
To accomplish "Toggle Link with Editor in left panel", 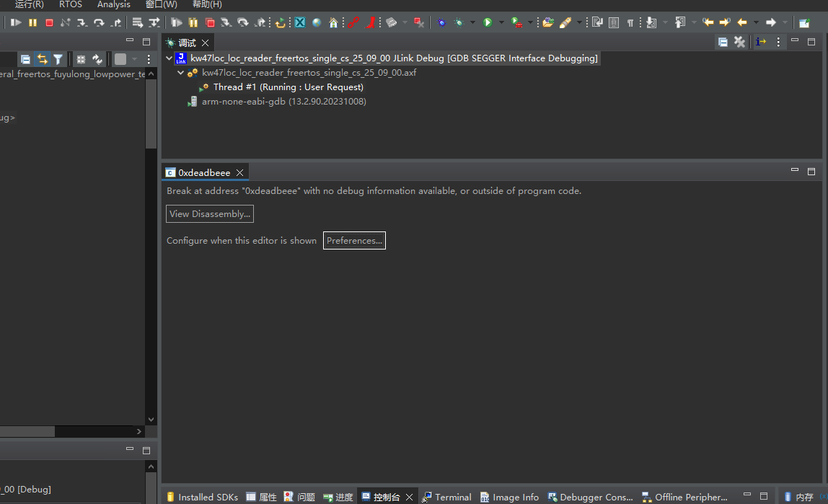I will [x=42, y=59].
